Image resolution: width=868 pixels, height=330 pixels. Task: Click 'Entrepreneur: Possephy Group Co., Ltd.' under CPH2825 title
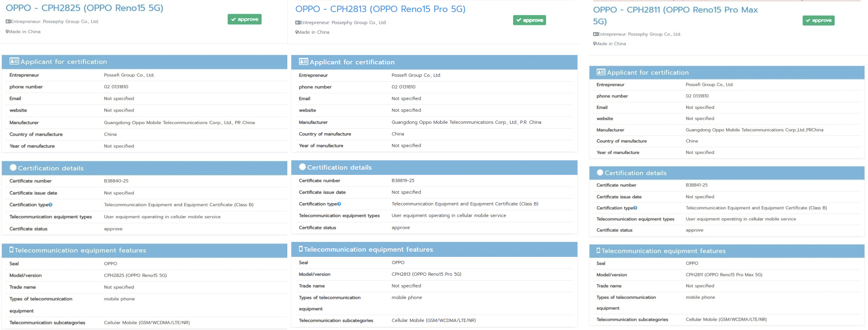pyautogui.click(x=55, y=22)
